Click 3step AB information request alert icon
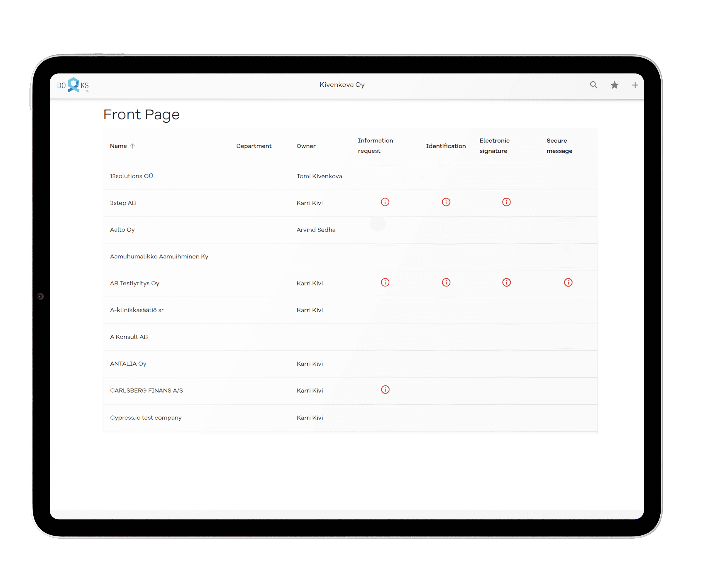 click(x=385, y=202)
